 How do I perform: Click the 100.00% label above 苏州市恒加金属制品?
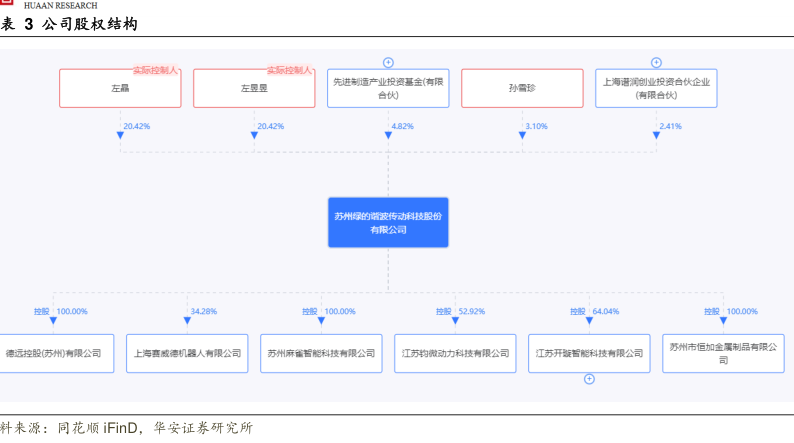click(x=742, y=311)
